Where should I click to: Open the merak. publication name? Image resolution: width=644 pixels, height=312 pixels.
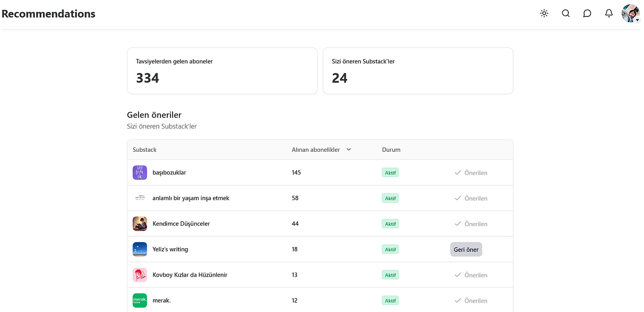coord(161,300)
